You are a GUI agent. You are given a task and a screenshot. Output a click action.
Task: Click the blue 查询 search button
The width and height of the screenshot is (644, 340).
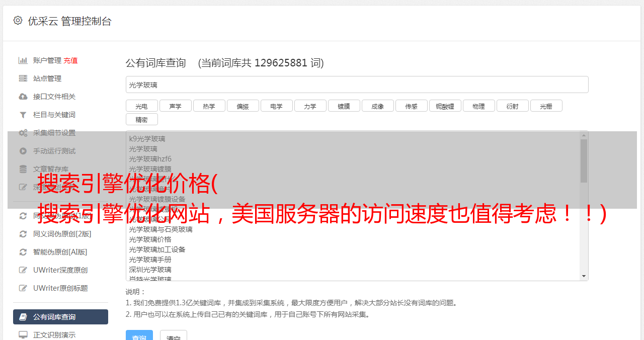[139, 335]
